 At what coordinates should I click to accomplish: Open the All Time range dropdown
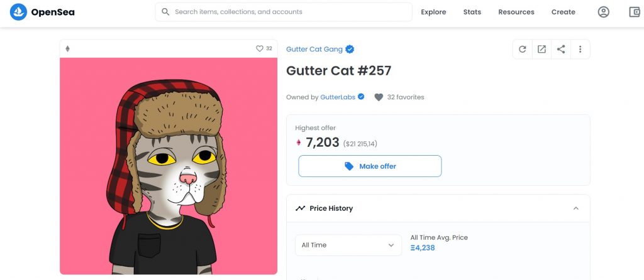tap(348, 245)
